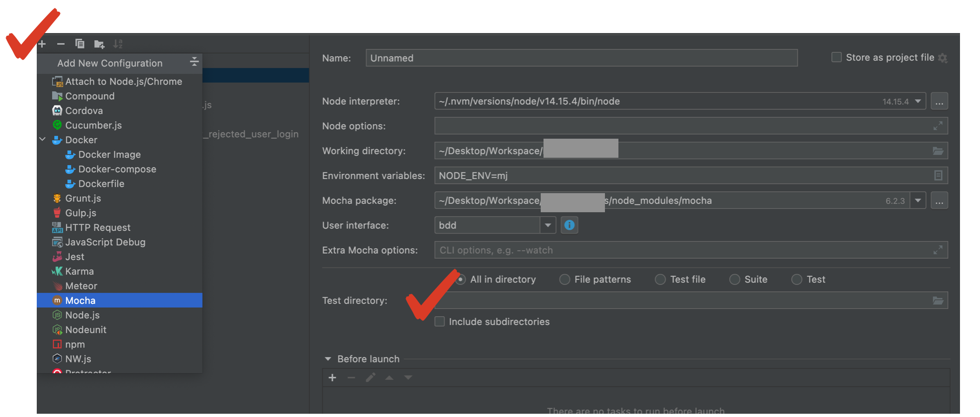Click the Extra Mocha options field
Viewport: 980px width, 417px height.
[691, 250]
